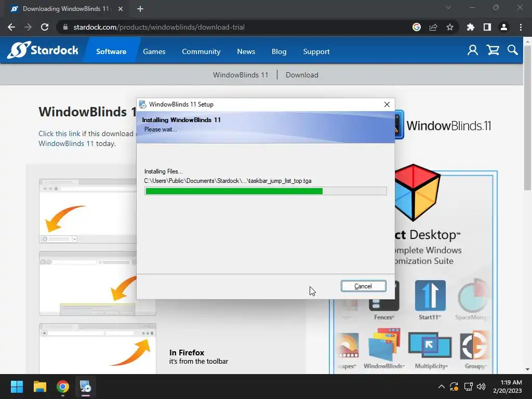
Task: Cancel the WindowBlinds 11 installation
Action: pos(363,286)
